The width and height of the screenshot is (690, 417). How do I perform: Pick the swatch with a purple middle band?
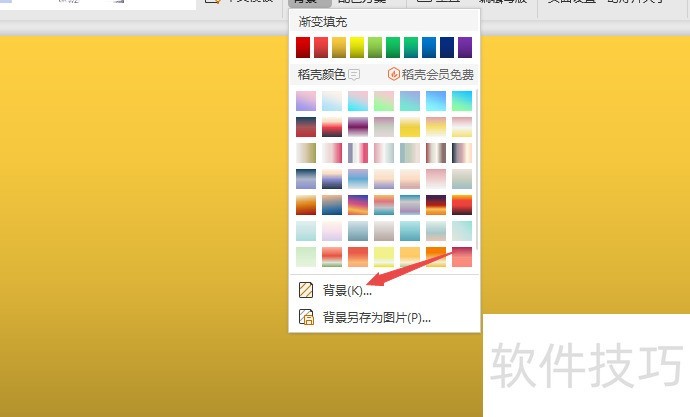(x=358, y=127)
